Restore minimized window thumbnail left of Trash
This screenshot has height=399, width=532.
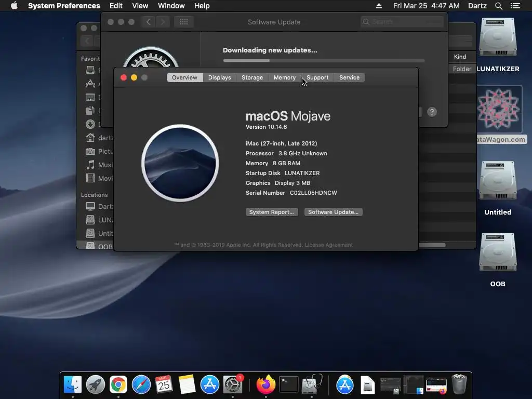point(436,385)
